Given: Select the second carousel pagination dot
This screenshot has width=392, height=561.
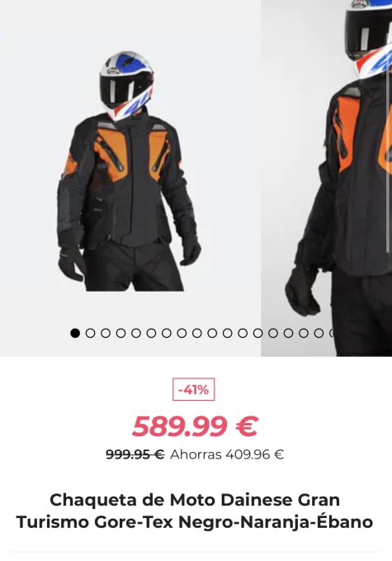Looking at the screenshot, I should pyautogui.click(x=91, y=333).
